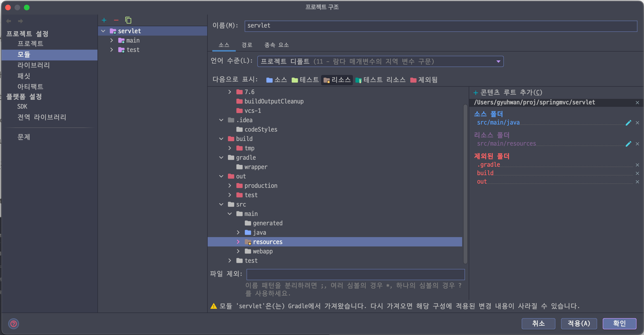Switch to the 종속 요소 tab
Viewport: 644px width, 335px height.
click(x=277, y=45)
